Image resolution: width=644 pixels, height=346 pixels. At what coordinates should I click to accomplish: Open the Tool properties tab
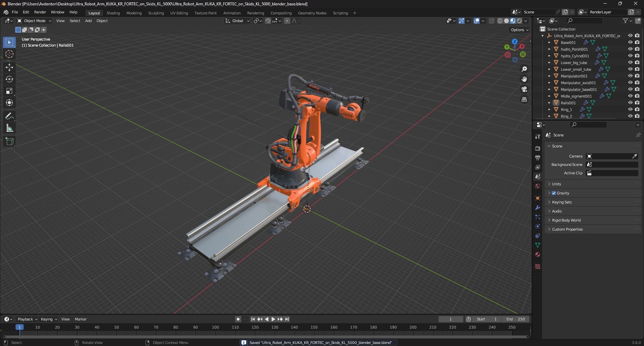click(x=538, y=136)
